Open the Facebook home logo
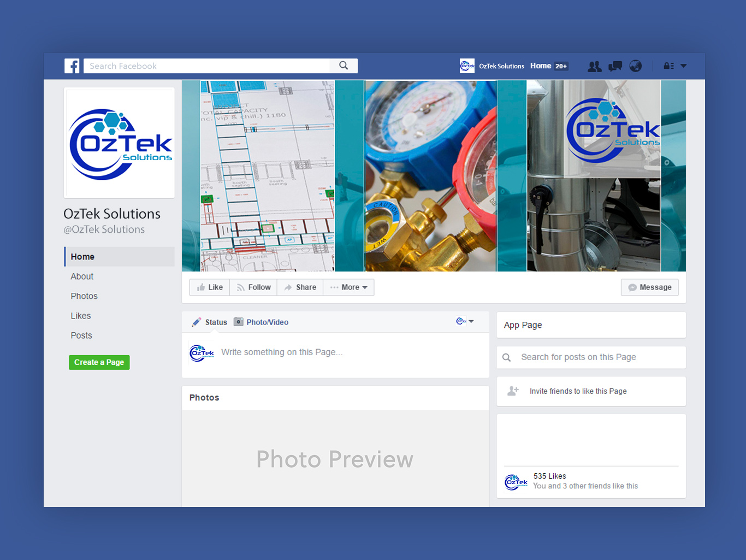Screen dimensions: 746x560 72,66
